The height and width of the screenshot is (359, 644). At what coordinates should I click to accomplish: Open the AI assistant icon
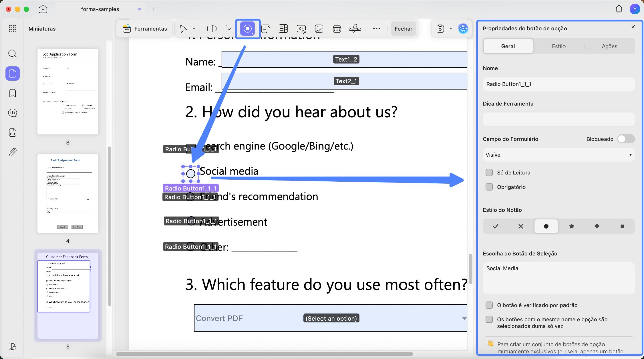click(x=463, y=29)
